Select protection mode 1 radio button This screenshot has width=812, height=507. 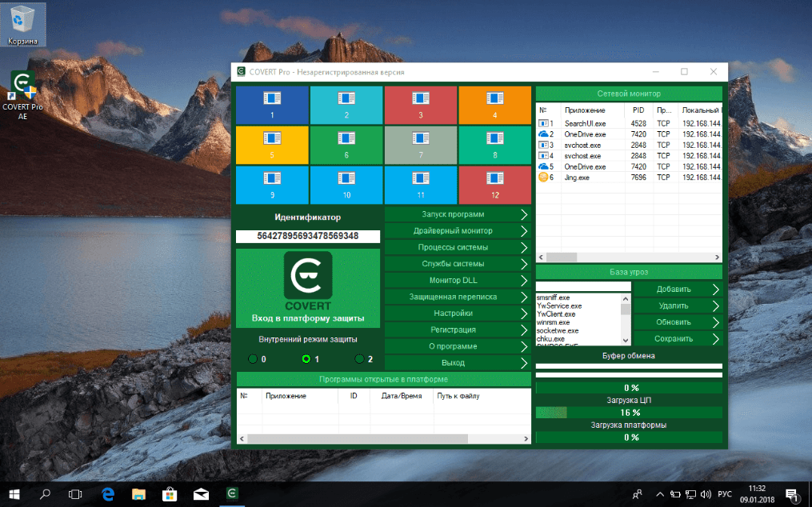pyautogui.click(x=306, y=359)
